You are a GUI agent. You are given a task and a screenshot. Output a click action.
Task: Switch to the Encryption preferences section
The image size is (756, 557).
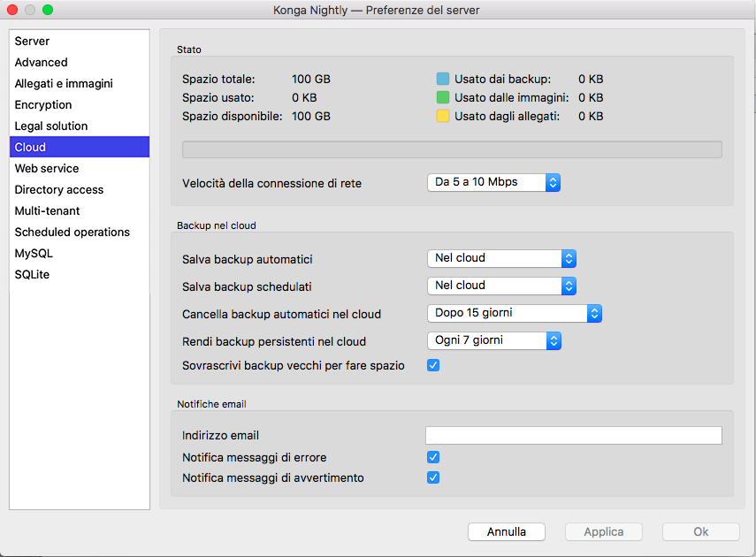[x=43, y=105]
